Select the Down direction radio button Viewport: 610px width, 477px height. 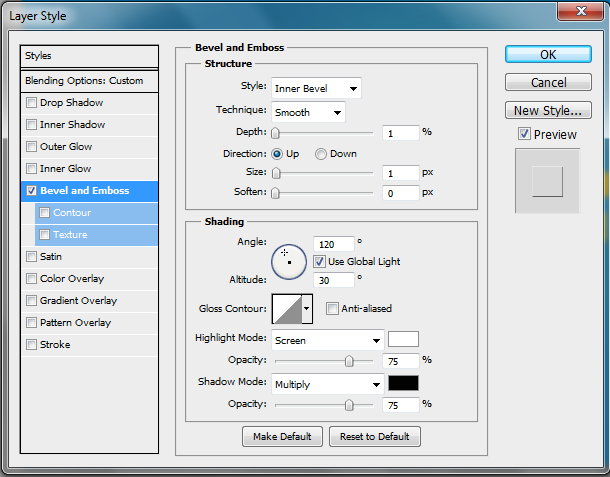(321, 154)
